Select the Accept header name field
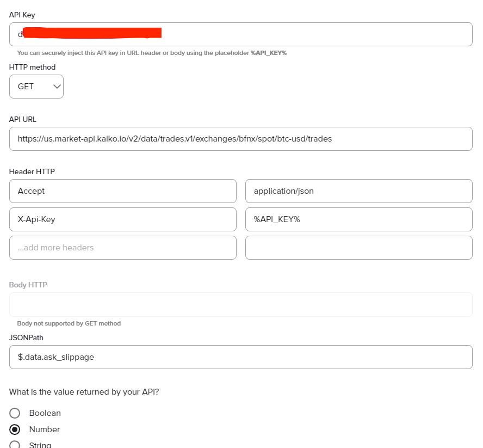This screenshot has height=448, width=483. tap(122, 191)
